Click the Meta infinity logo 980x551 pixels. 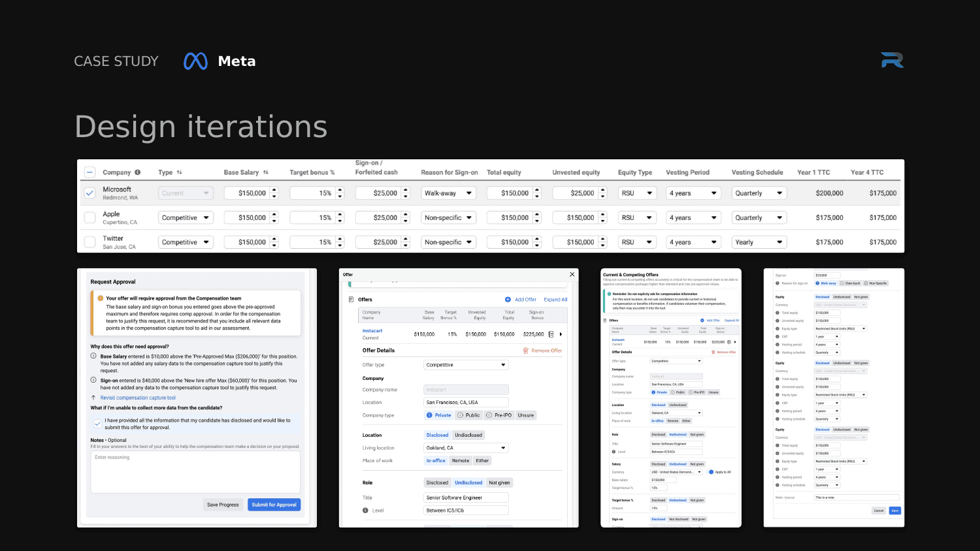click(x=195, y=61)
